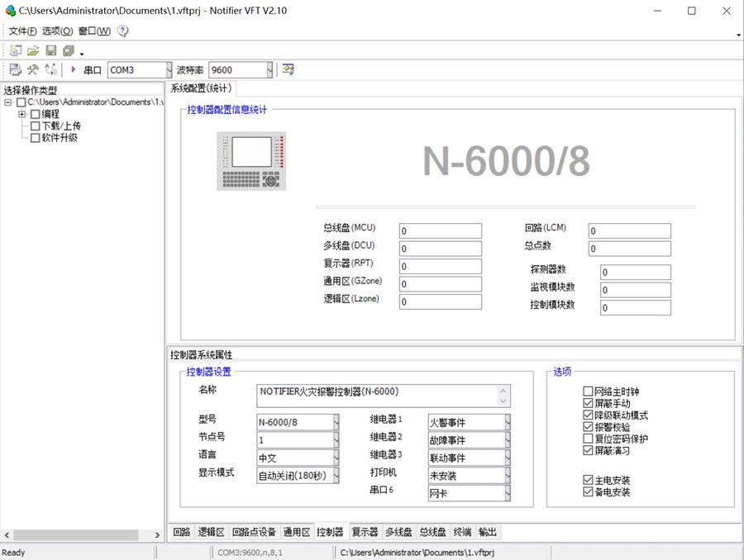Click the 回路(LCM) count field

[630, 231]
